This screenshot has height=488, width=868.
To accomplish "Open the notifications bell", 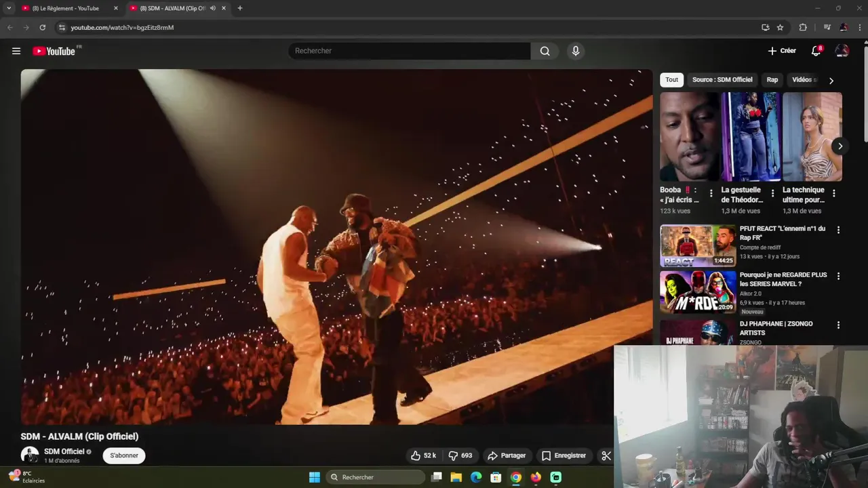I will tap(816, 51).
